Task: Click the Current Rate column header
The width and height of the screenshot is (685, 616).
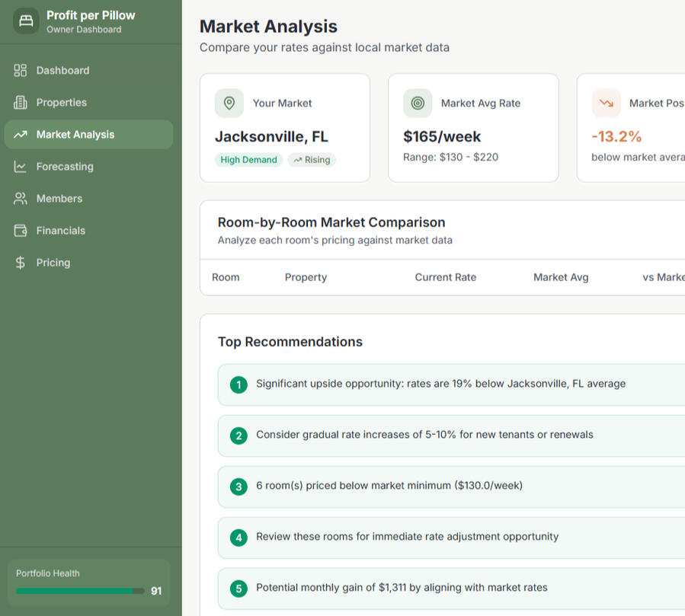Action: [445, 277]
